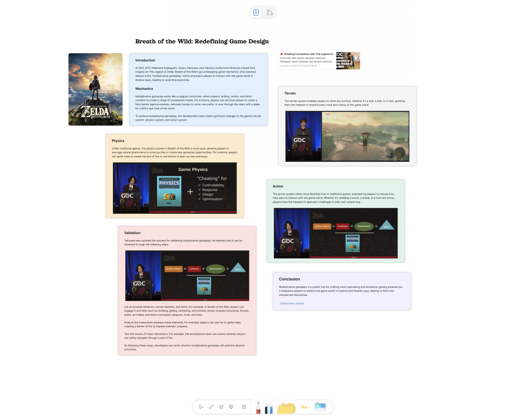Image resolution: width=528 pixels, height=420 pixels.
Task: Click paragraph starting 'The terrain system enables'
Action: coord(345,103)
